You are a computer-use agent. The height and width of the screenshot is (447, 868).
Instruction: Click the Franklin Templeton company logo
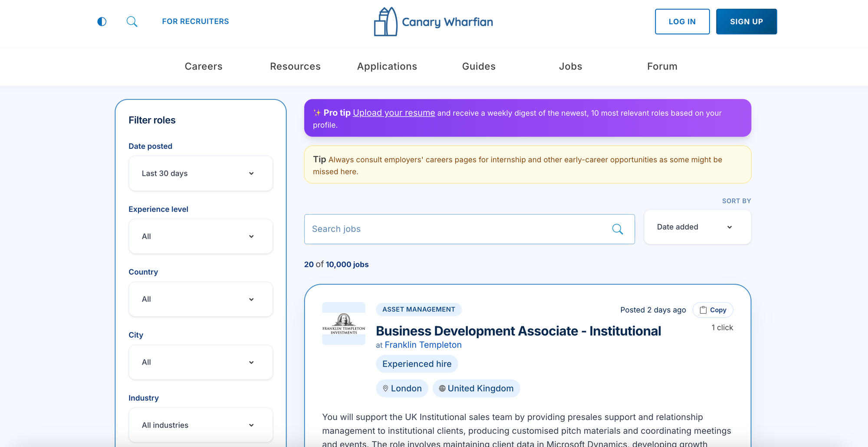[x=344, y=324]
